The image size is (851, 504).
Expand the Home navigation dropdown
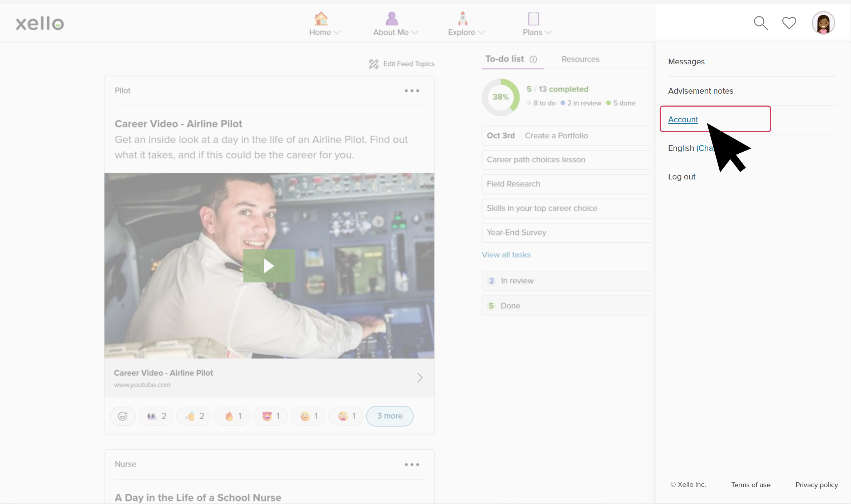click(x=337, y=33)
